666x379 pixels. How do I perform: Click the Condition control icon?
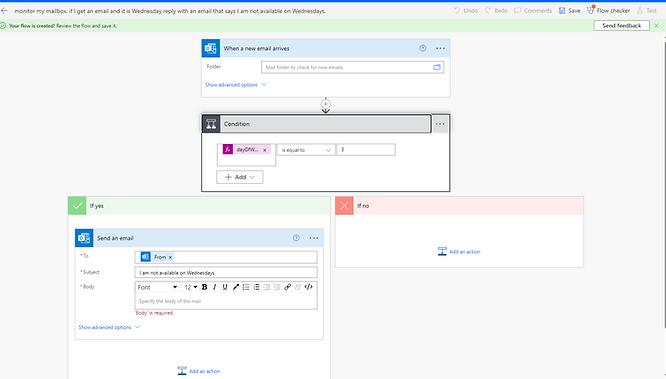point(211,124)
